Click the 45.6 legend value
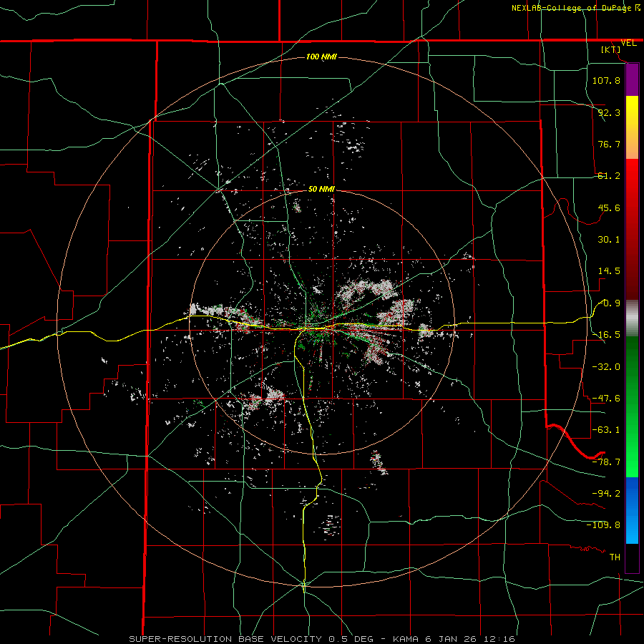Image resolution: width=644 pixels, height=644 pixels. tap(609, 208)
